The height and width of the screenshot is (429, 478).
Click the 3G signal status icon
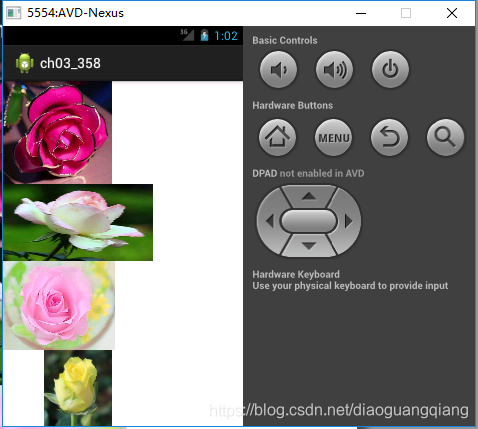point(187,35)
